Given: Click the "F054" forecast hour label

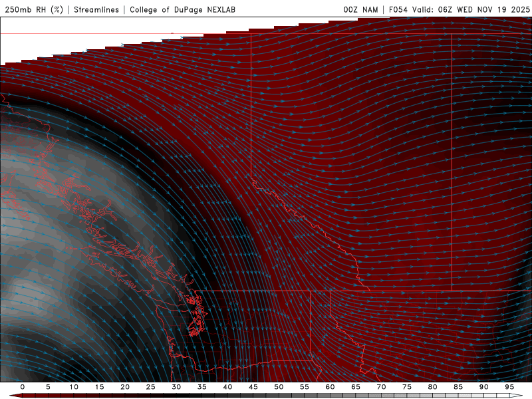Looking at the screenshot, I should (398, 9).
